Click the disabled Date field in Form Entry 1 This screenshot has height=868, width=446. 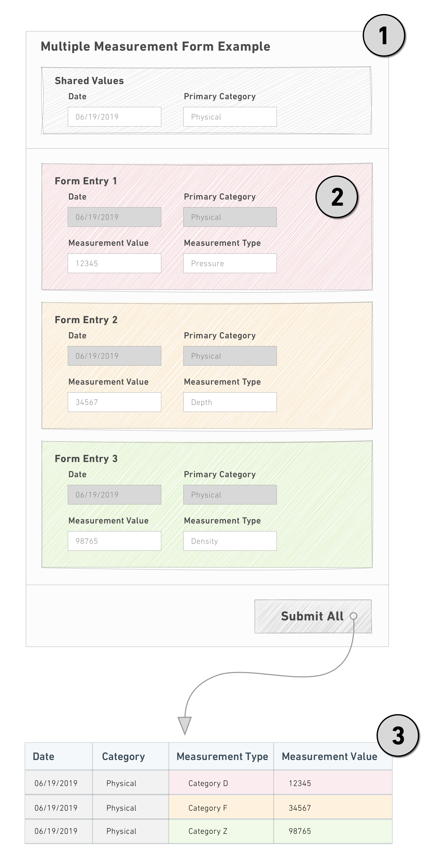point(115,217)
